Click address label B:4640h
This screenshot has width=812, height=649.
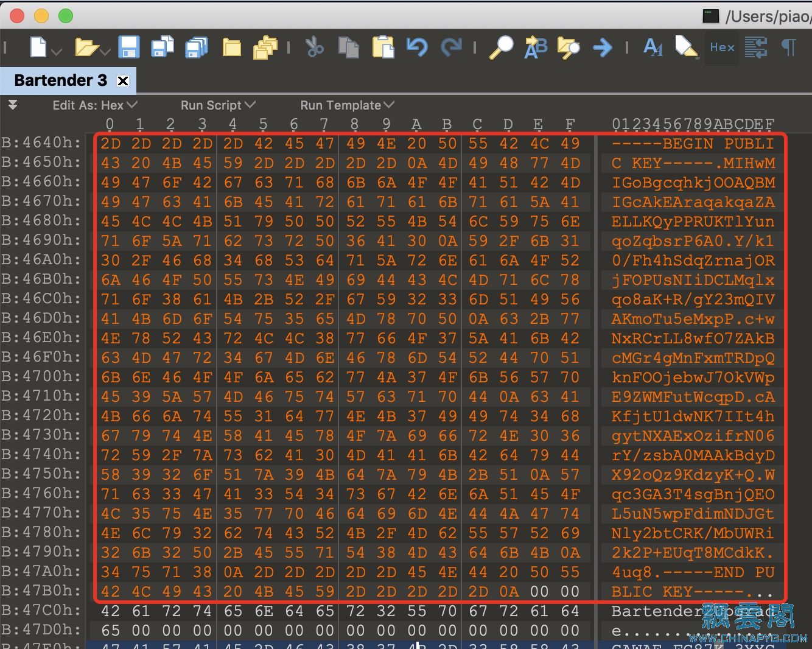click(x=41, y=143)
